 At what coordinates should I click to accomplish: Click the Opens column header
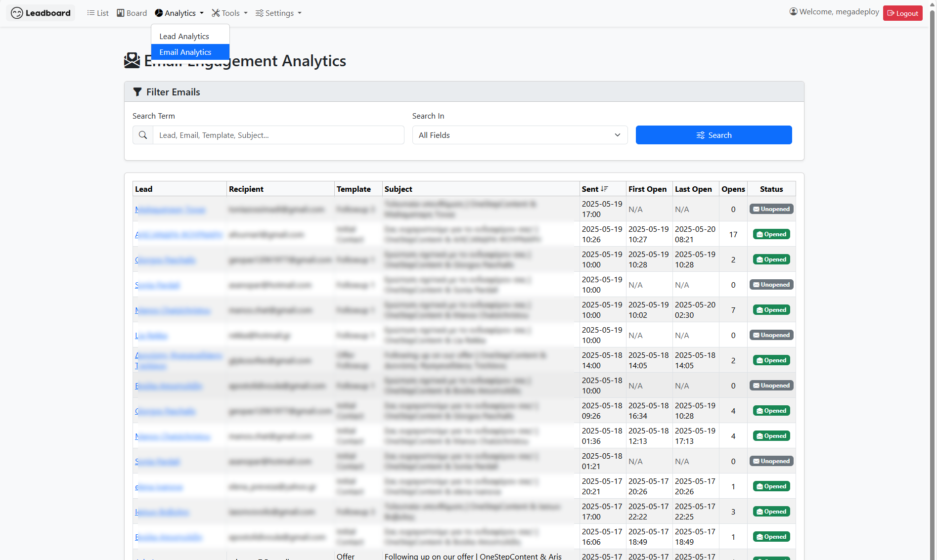pos(733,189)
